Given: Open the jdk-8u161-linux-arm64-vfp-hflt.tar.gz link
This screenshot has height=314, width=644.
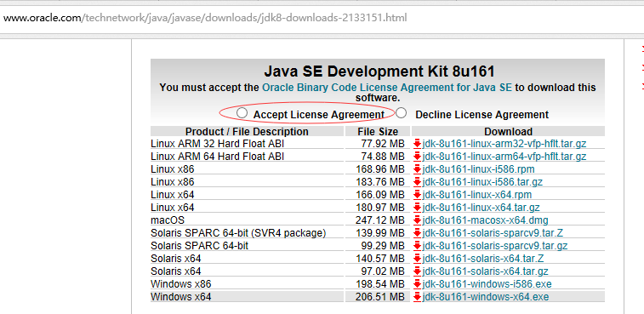Looking at the screenshot, I should pyautogui.click(x=504, y=157).
